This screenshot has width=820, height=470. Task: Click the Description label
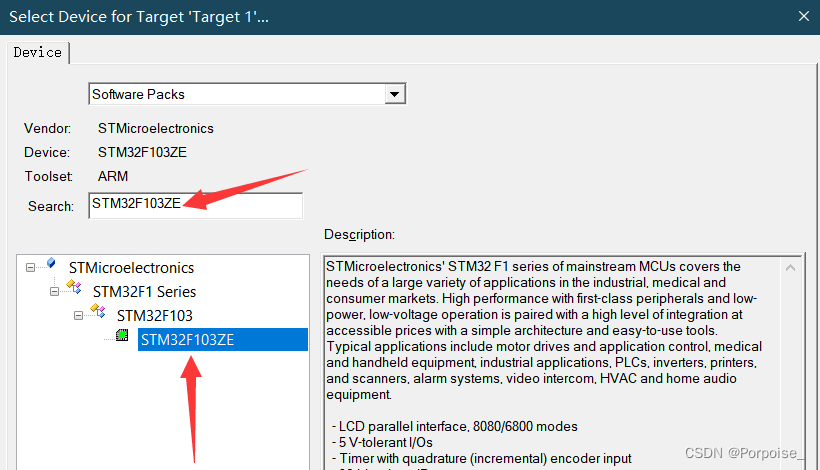click(359, 235)
